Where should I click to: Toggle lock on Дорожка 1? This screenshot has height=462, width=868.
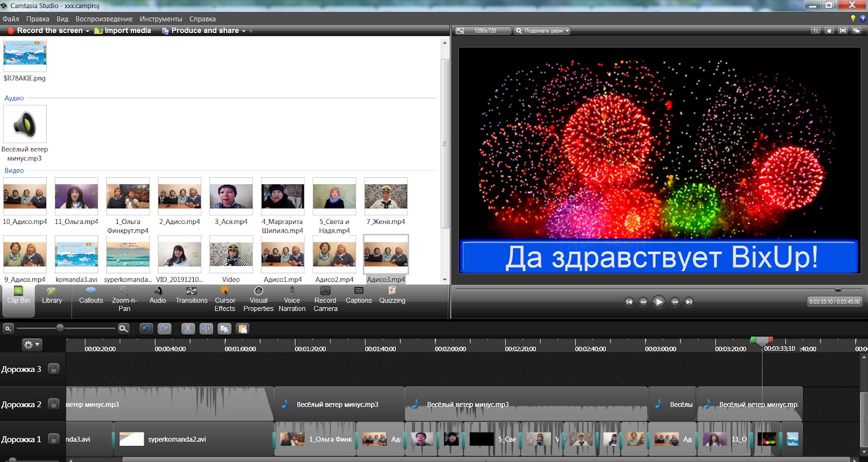(54, 439)
